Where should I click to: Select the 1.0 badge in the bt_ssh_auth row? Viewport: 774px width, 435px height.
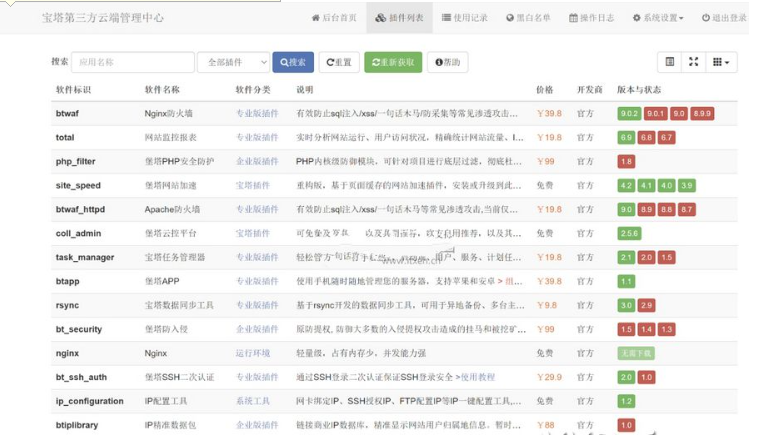click(647, 377)
